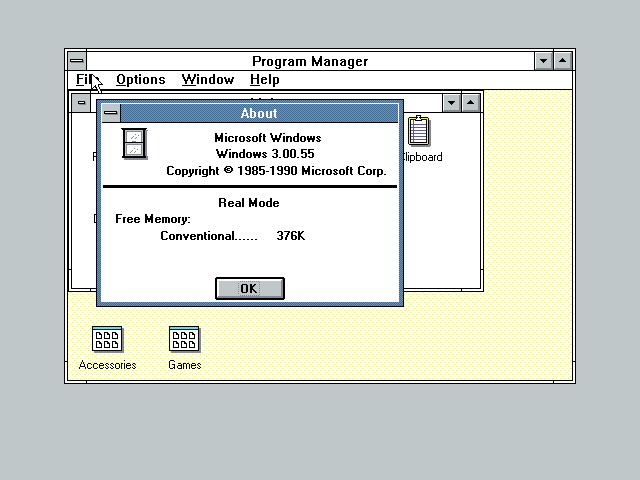Open the Help menu in Program Manager
This screenshot has width=640, height=480.
pyautogui.click(x=264, y=79)
